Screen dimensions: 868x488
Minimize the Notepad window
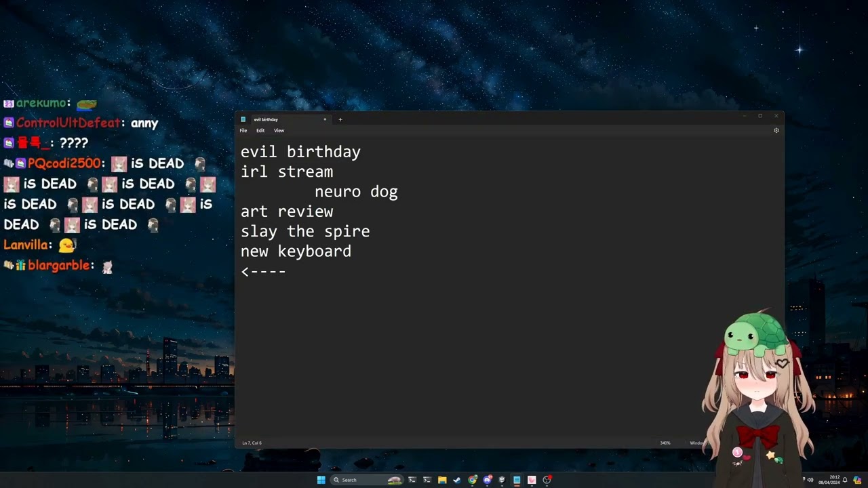(x=744, y=116)
